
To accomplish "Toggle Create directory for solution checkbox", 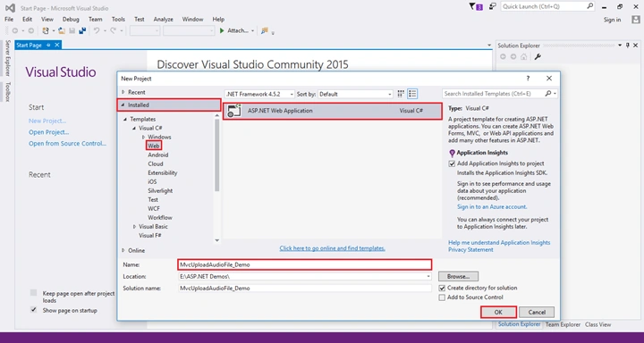I will point(442,288).
